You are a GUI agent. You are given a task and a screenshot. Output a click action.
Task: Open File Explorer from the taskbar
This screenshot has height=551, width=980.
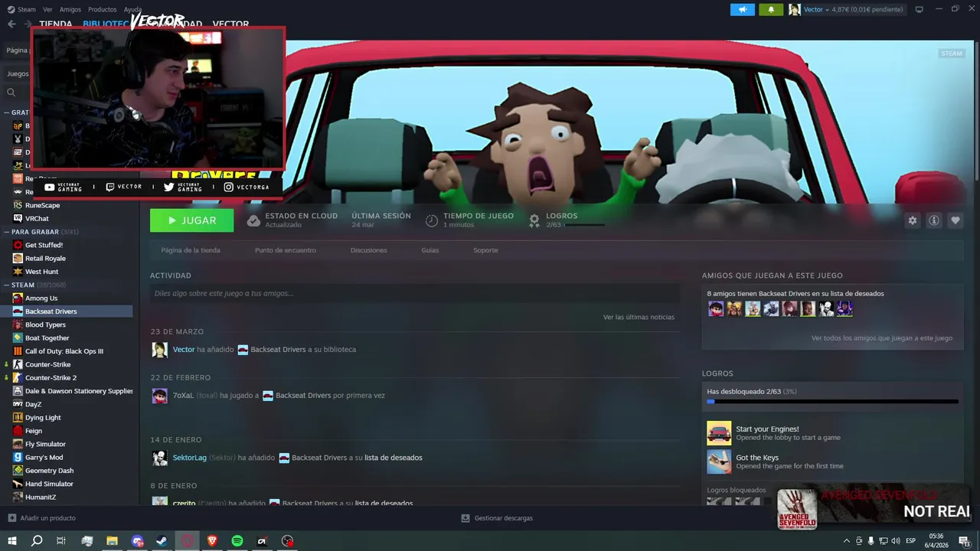(112, 541)
